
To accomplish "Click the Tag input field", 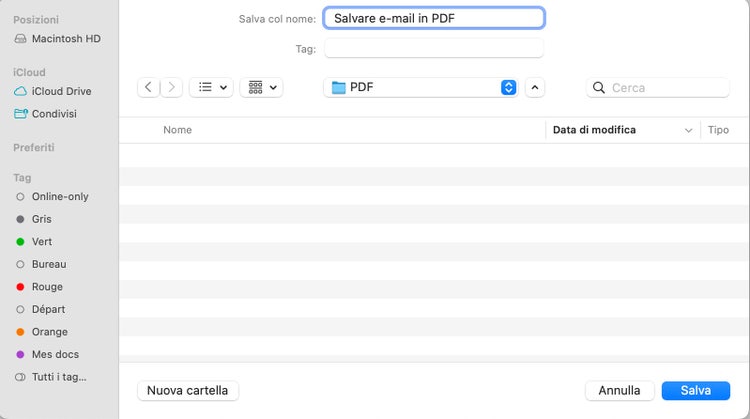I will pos(434,48).
